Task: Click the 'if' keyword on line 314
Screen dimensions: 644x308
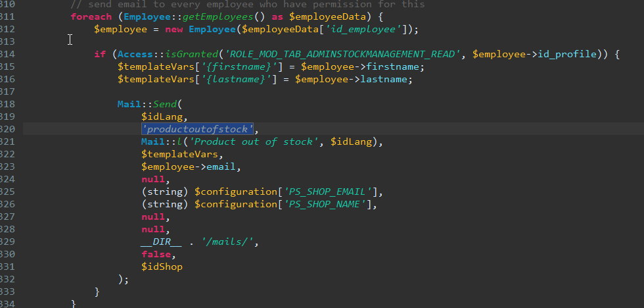Action: (100, 54)
